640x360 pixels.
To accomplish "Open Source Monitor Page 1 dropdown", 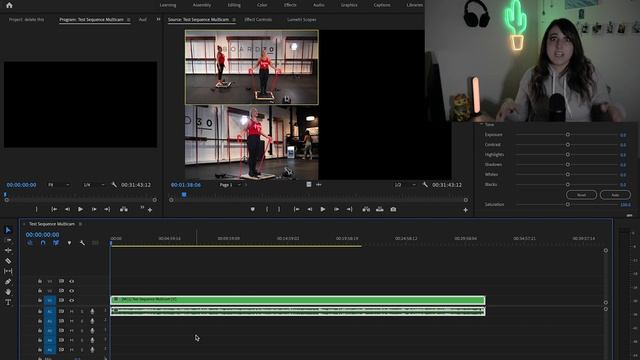I will (230, 185).
